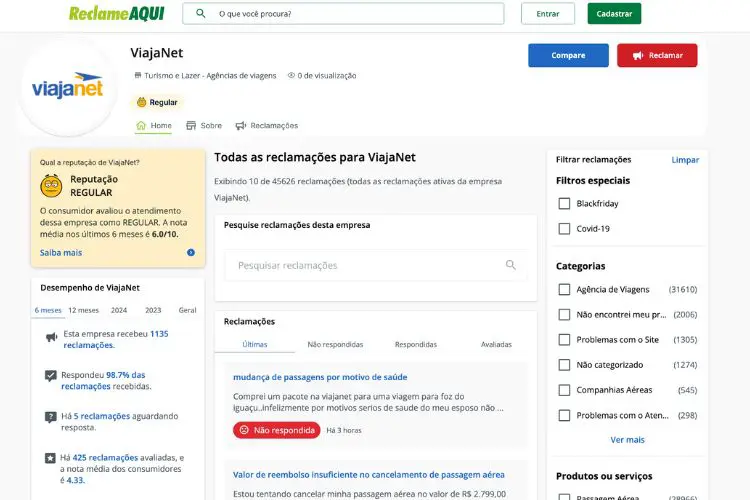Open the Saiba mais link
750x500 pixels.
point(61,253)
